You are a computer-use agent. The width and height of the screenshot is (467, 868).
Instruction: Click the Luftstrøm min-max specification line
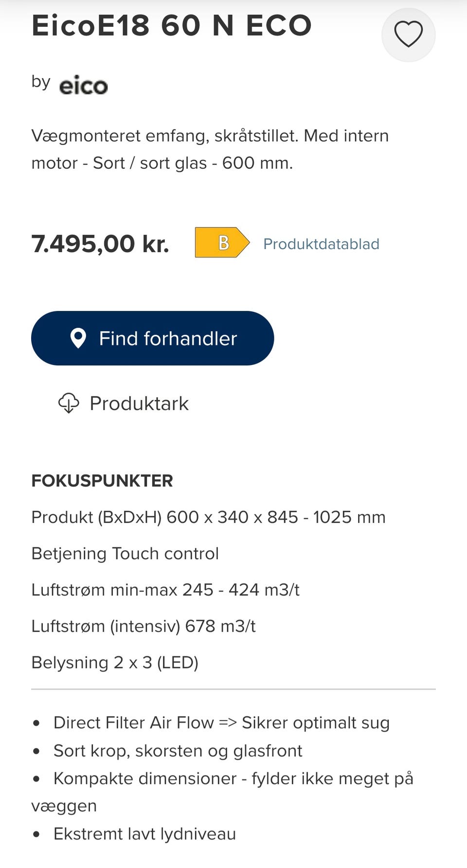click(x=165, y=590)
